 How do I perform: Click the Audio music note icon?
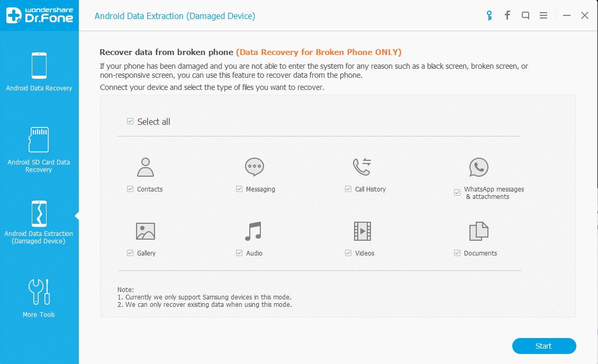pyautogui.click(x=253, y=231)
